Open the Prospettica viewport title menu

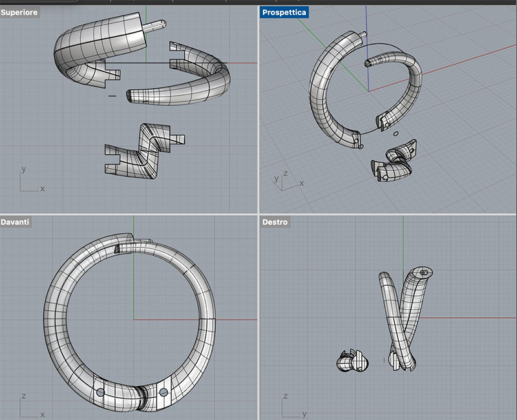click(283, 11)
